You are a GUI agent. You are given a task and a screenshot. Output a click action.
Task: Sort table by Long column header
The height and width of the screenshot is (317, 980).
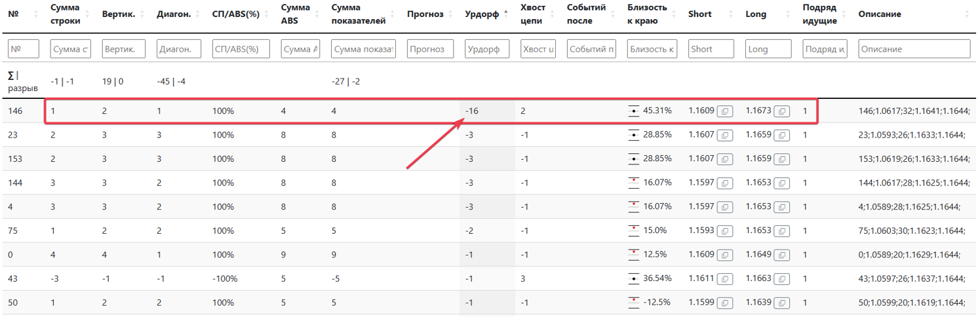756,14
